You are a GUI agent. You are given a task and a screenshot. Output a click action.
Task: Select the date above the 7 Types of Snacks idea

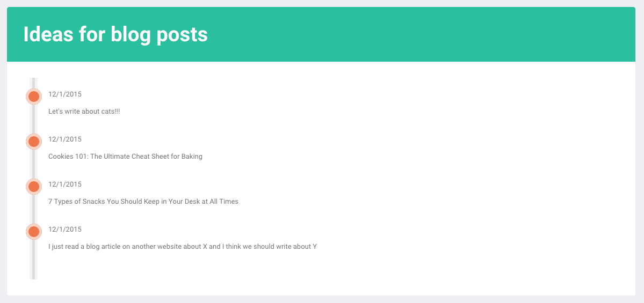pos(65,184)
